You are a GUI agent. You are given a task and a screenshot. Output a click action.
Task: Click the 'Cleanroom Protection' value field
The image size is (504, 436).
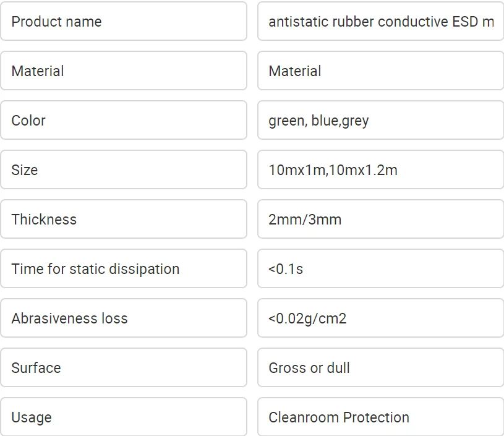pos(380,417)
